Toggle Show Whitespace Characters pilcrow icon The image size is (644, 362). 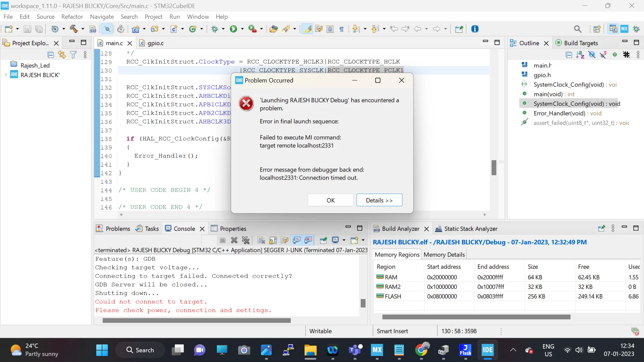click(x=341, y=29)
